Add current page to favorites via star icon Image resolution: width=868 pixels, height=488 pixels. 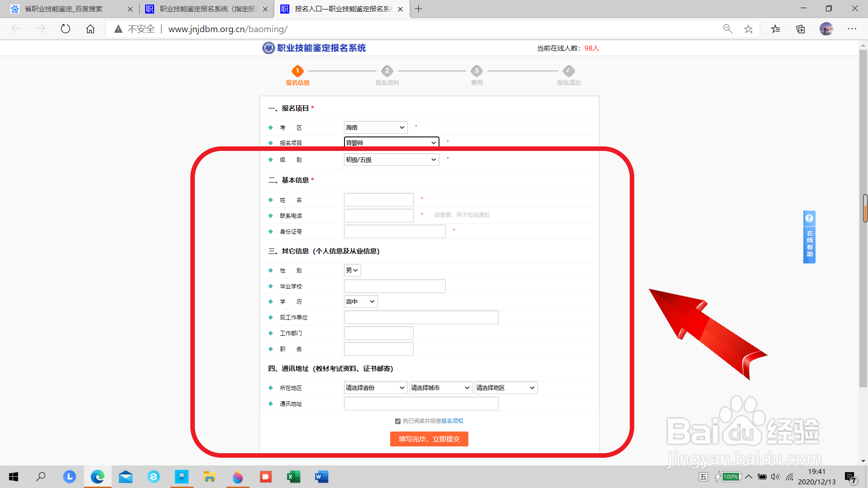click(x=748, y=28)
